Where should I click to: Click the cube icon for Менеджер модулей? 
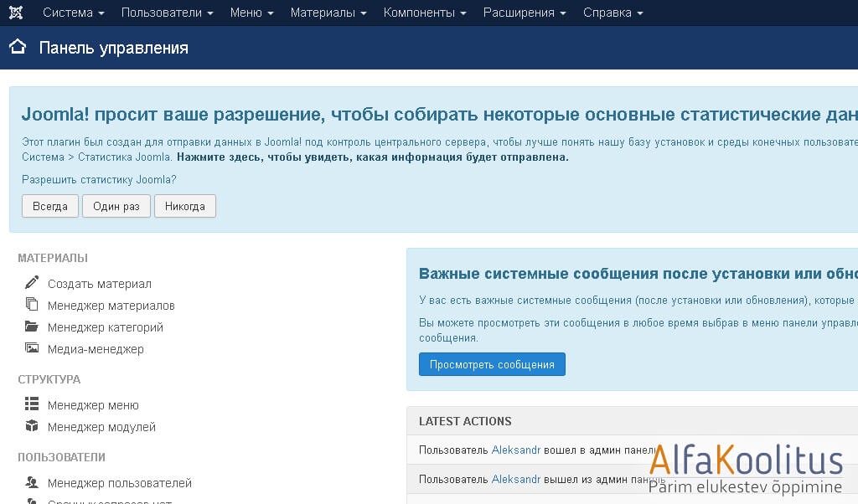[x=32, y=426]
